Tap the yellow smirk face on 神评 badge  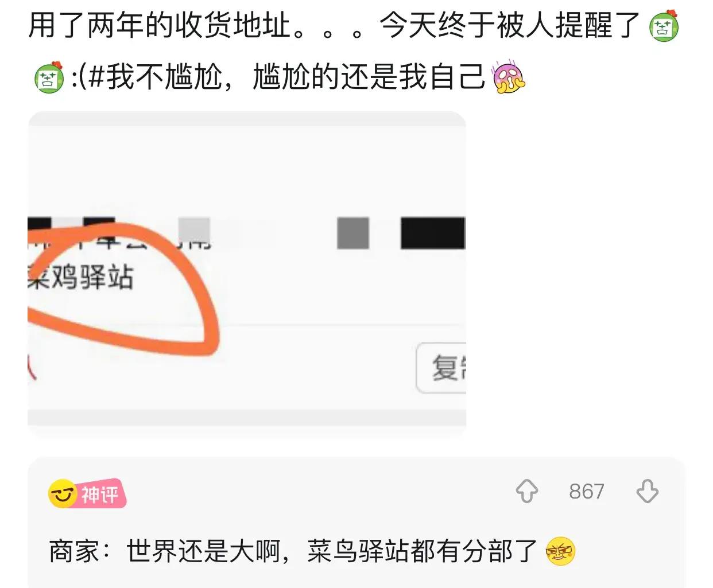click(x=62, y=493)
